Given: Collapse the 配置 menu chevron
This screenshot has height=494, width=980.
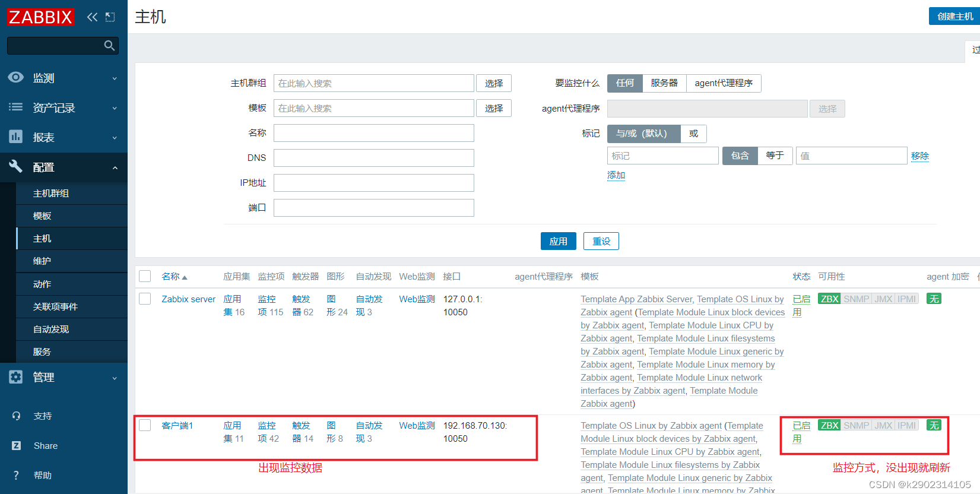Looking at the screenshot, I should tap(115, 168).
